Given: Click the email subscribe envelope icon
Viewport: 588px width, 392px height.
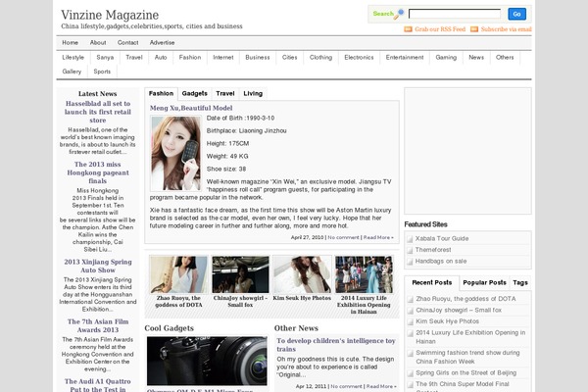Looking at the screenshot, I should (x=474, y=29).
